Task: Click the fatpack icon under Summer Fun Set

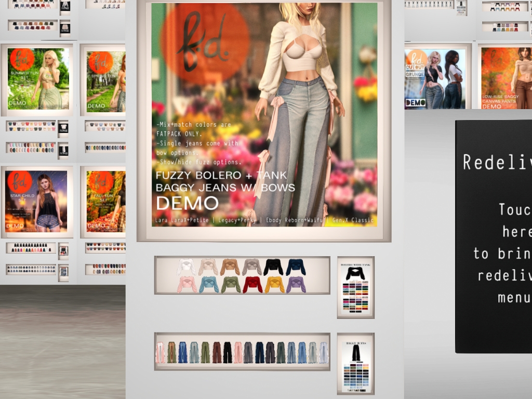Action: tap(63, 127)
